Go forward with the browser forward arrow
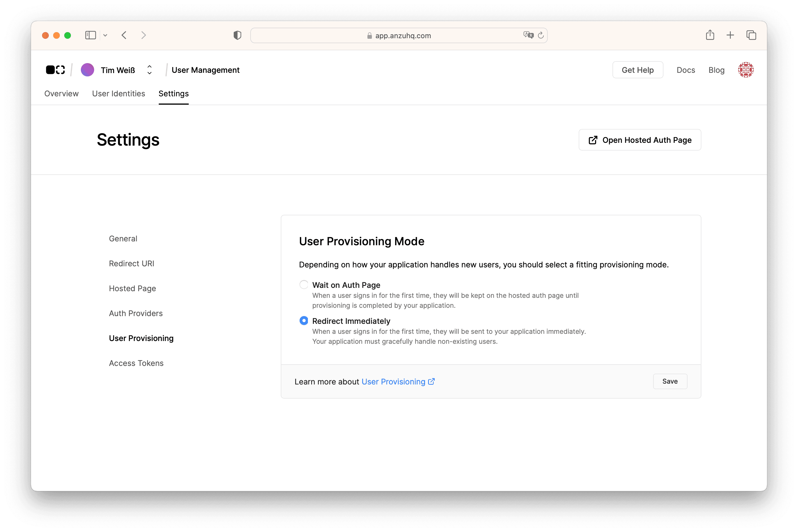Viewport: 798px width, 532px height. point(144,35)
